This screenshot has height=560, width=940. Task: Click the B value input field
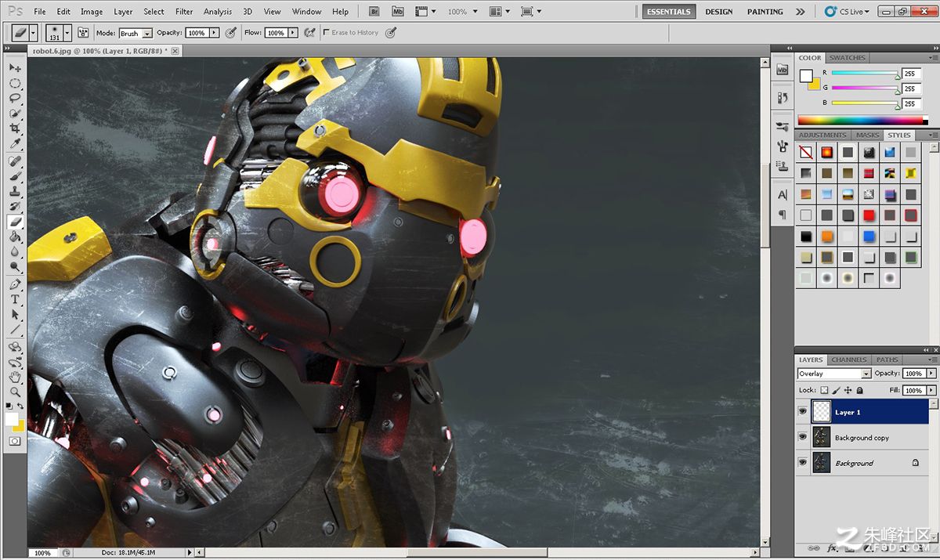click(x=911, y=103)
